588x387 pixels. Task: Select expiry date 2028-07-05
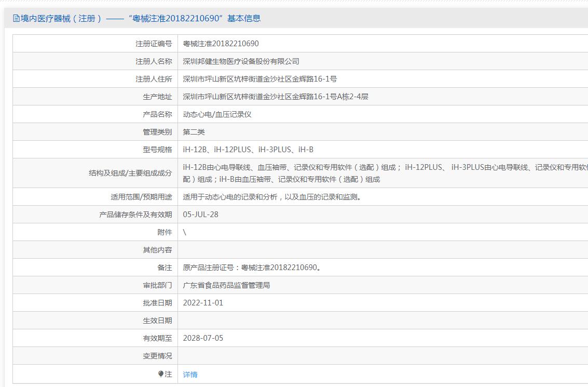point(203,338)
